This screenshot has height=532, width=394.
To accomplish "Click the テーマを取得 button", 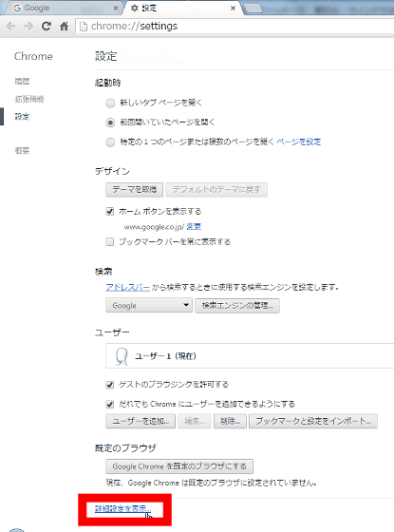I will click(134, 190).
